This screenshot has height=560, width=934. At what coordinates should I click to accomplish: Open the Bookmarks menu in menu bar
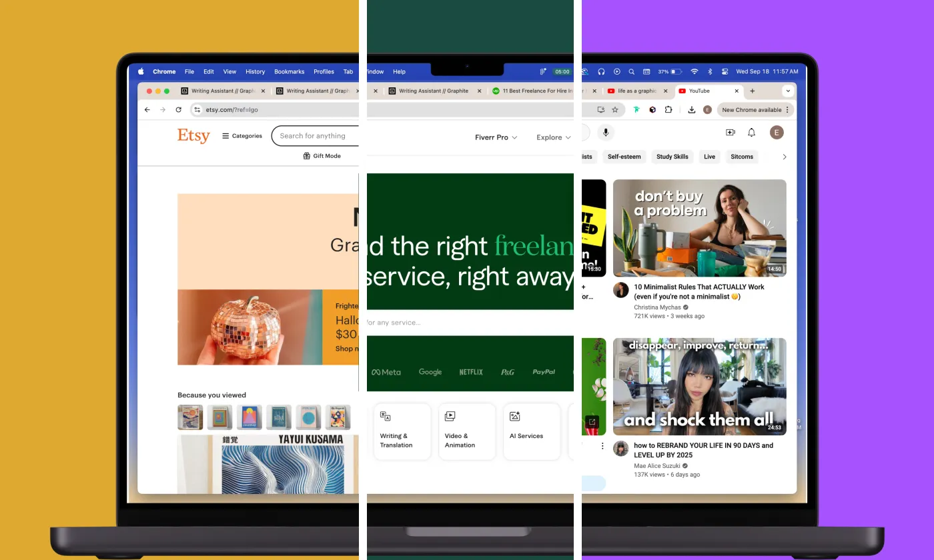289,72
